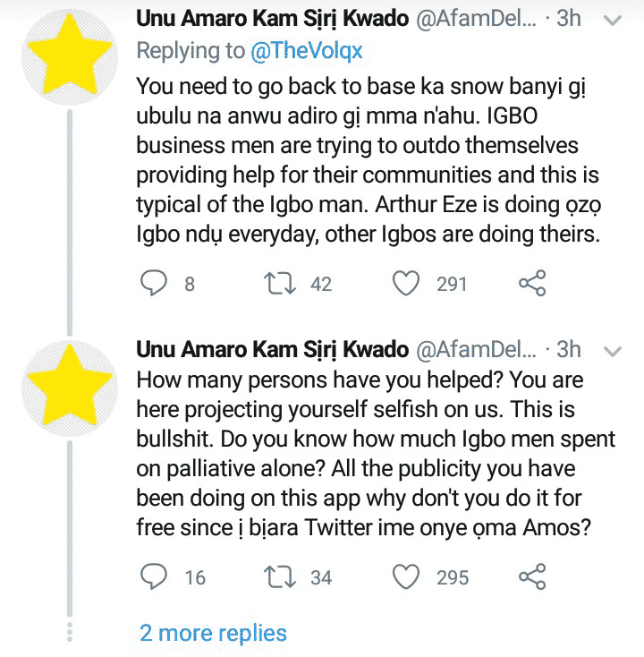Like the second tweet with 295 likes
The width and height of the screenshot is (644, 657).
pos(407,577)
